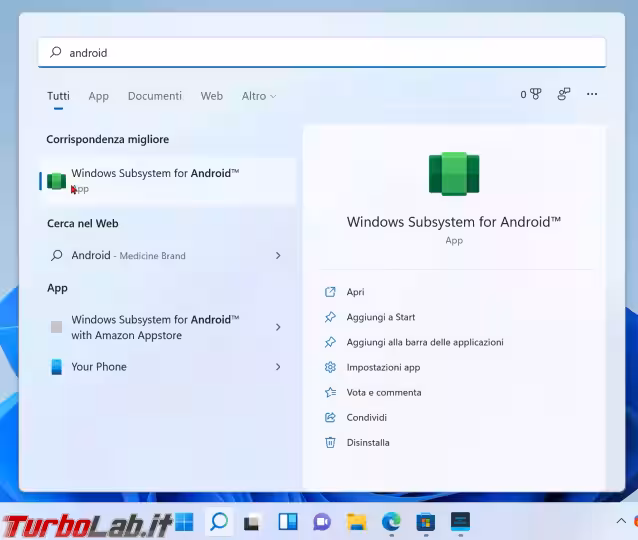The height and width of the screenshot is (540, 638).
Task: Click gear icon for Impostazioni app
Action: point(330,367)
